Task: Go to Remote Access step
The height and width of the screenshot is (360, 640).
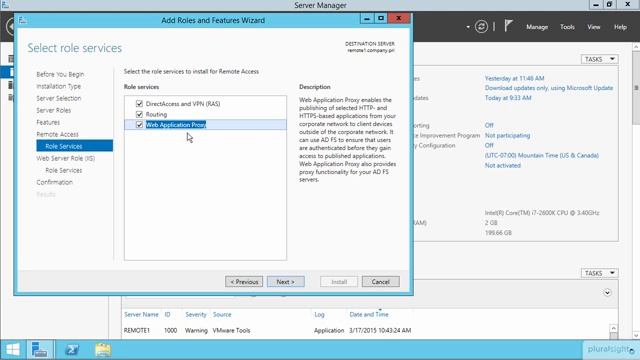Action: tap(58, 134)
